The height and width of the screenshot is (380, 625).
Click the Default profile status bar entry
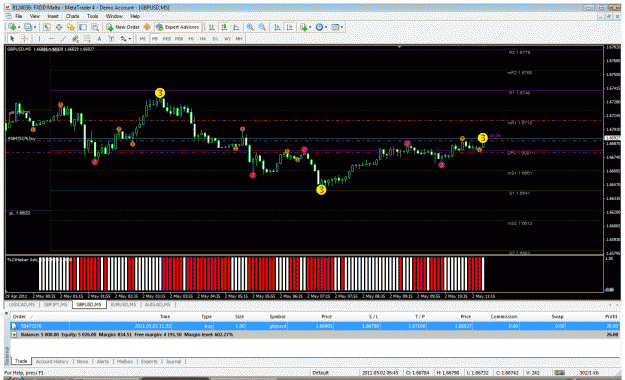[320, 372]
